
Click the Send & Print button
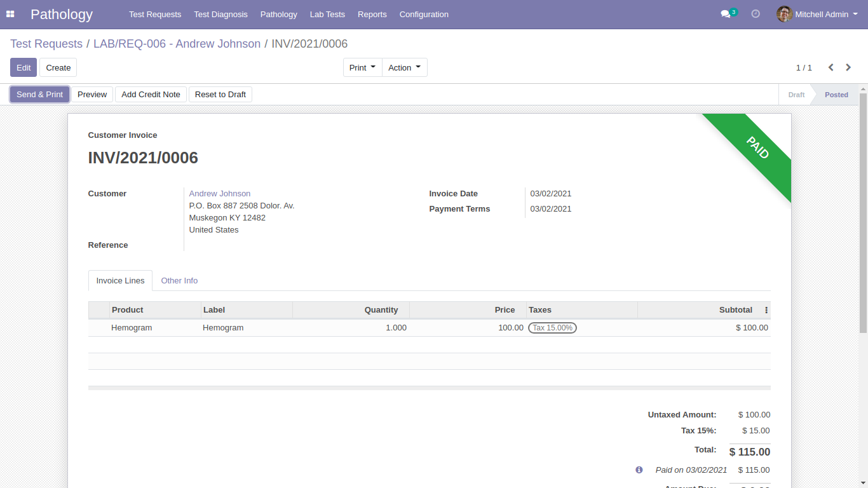coord(39,94)
